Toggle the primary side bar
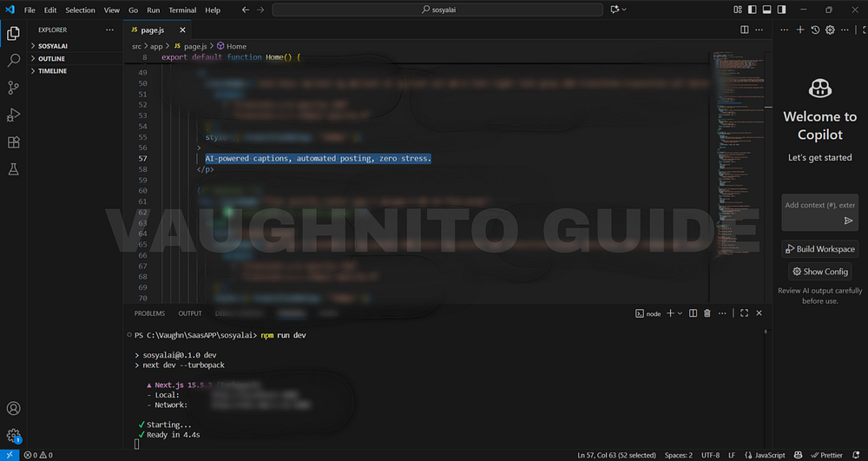Image resolution: width=868 pixels, height=461 pixels. click(753, 10)
